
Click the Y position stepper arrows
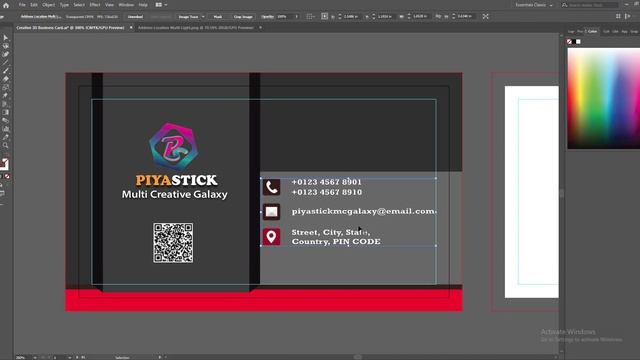[374, 17]
